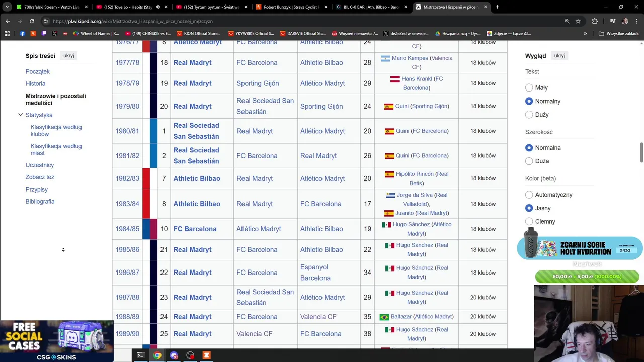Image resolution: width=644 pixels, height=362 pixels.
Task: Open the browser profile avatar
Action: pos(625,21)
